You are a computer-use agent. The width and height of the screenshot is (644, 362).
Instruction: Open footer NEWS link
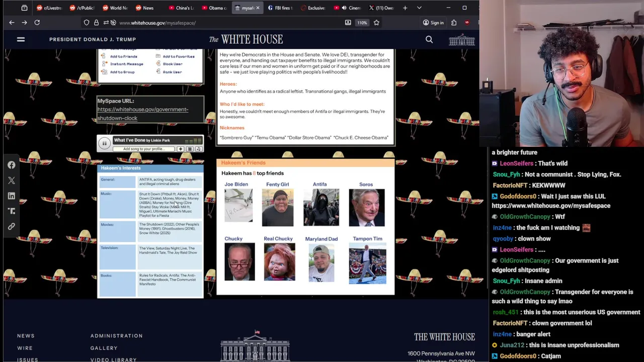click(x=26, y=336)
